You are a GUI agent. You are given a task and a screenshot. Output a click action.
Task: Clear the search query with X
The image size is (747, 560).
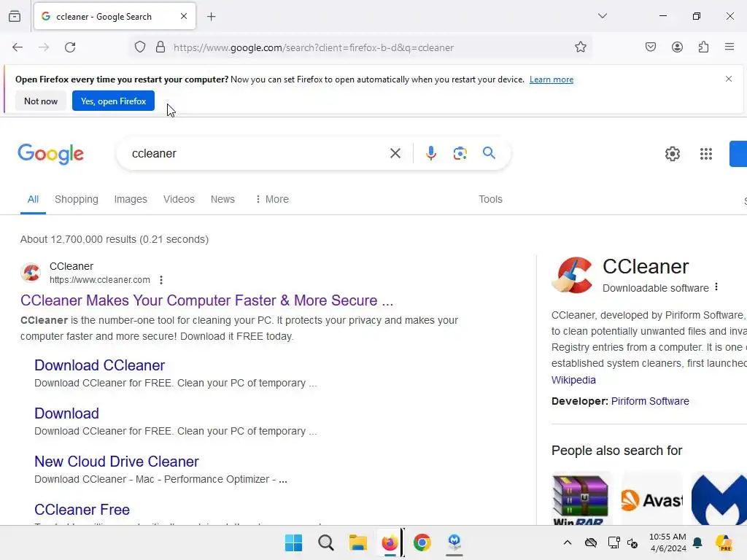coord(395,153)
